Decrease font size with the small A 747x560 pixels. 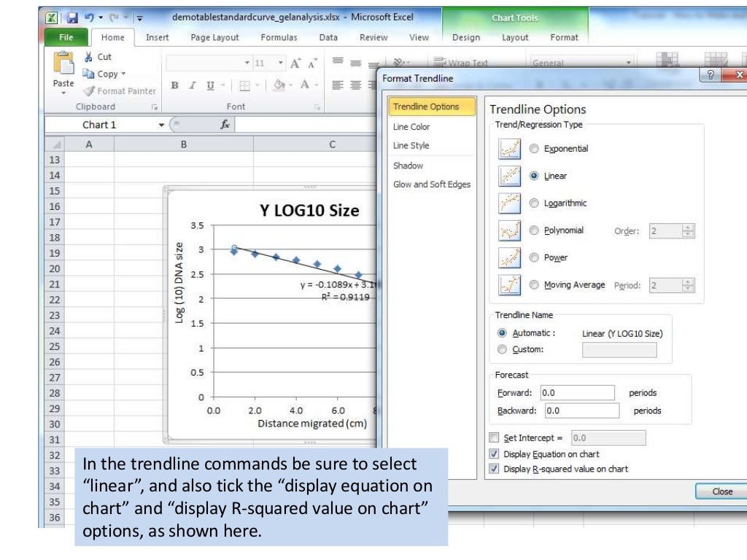[x=312, y=63]
